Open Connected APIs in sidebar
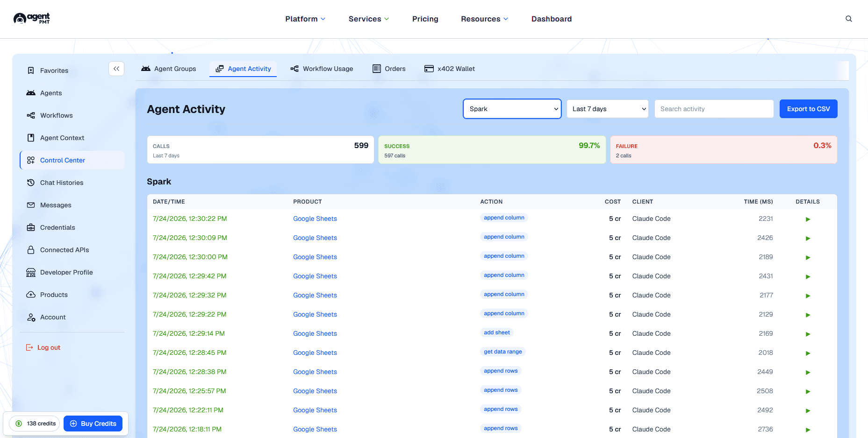Viewport: 868px width, 438px height. 65,250
